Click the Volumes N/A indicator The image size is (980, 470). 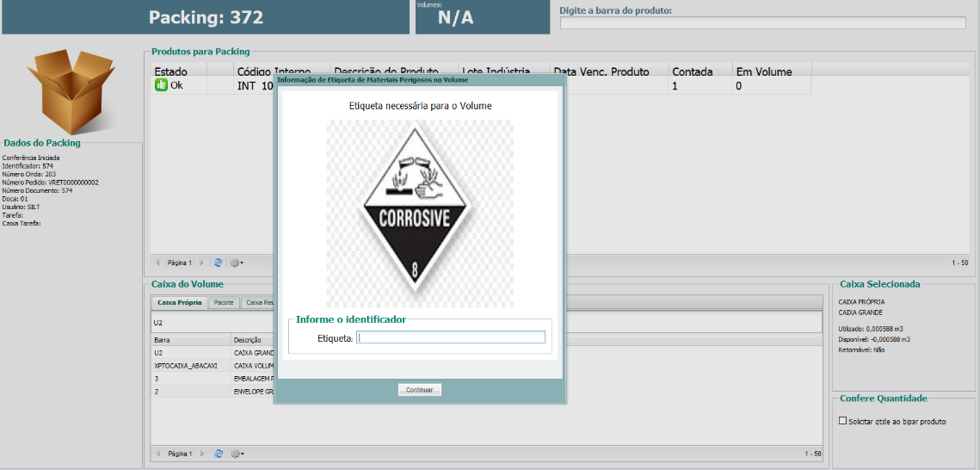[x=483, y=17]
